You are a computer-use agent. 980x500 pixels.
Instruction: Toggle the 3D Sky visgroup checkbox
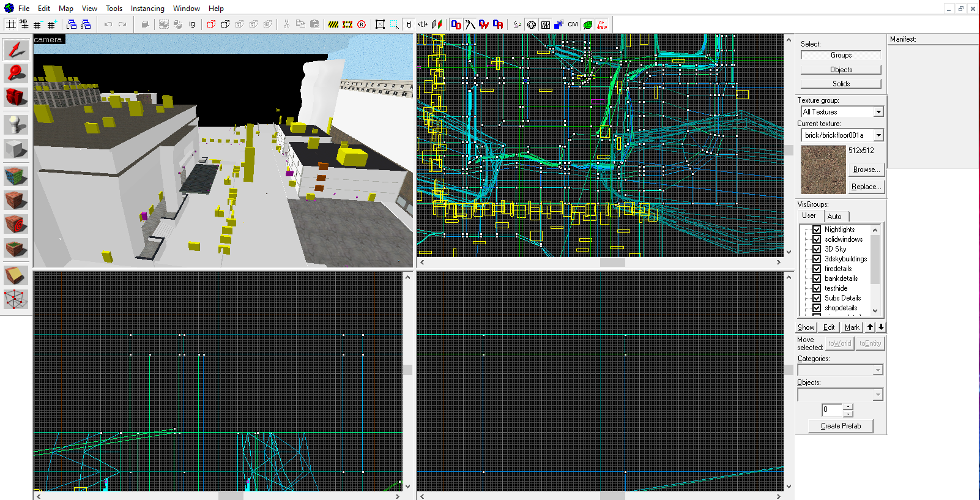817,249
